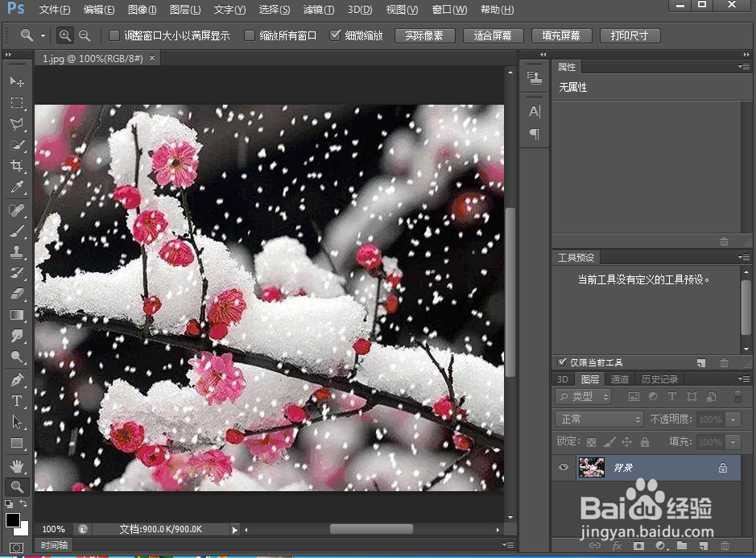Open the 工具预设 panel flyout menu
The image size is (756, 558).
click(744, 257)
